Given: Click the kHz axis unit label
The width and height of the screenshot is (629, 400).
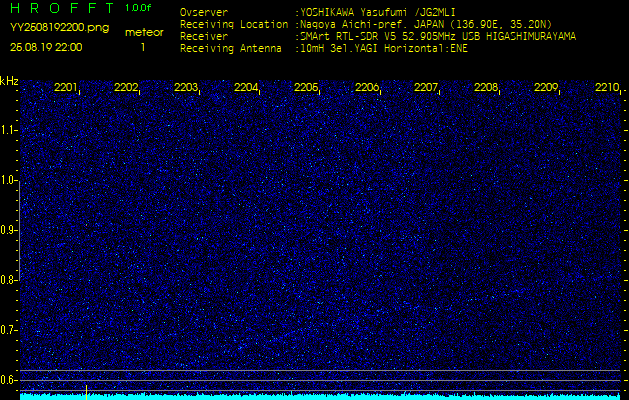Looking at the screenshot, I should (x=9, y=81).
